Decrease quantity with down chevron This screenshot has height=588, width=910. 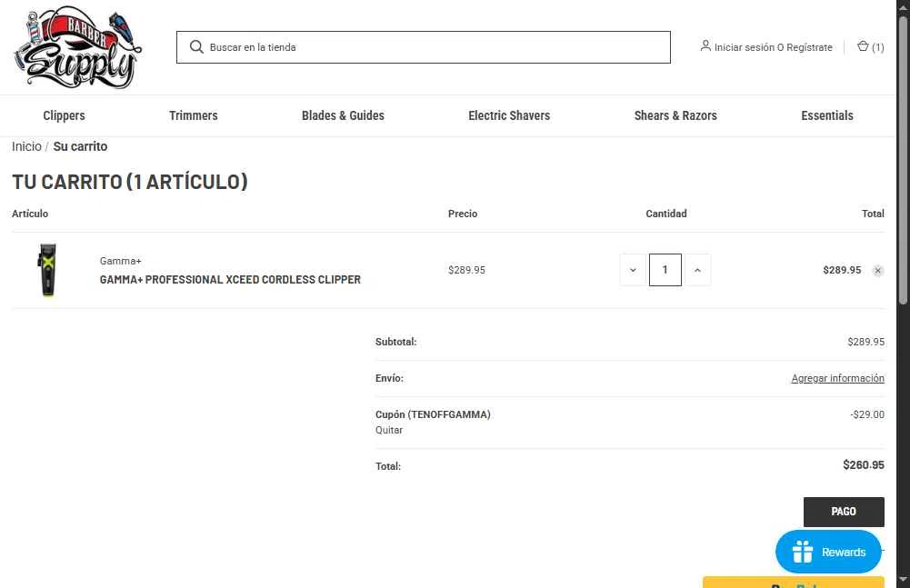[x=633, y=270]
